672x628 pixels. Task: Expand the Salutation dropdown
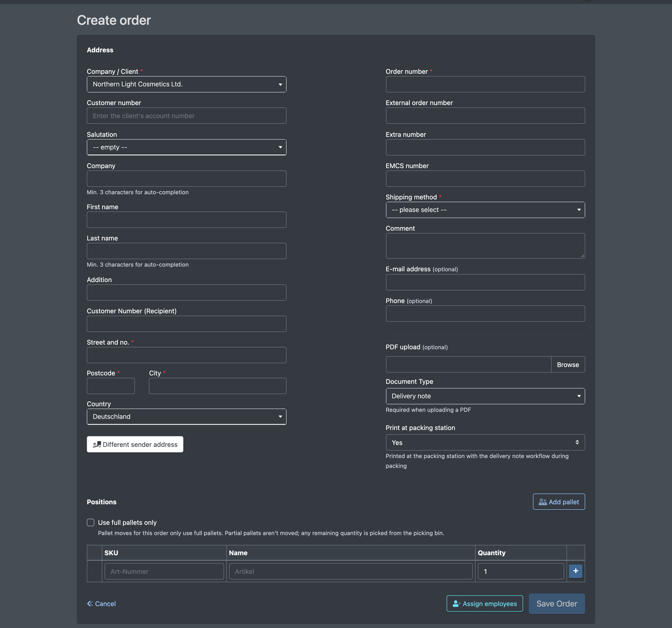coord(186,147)
